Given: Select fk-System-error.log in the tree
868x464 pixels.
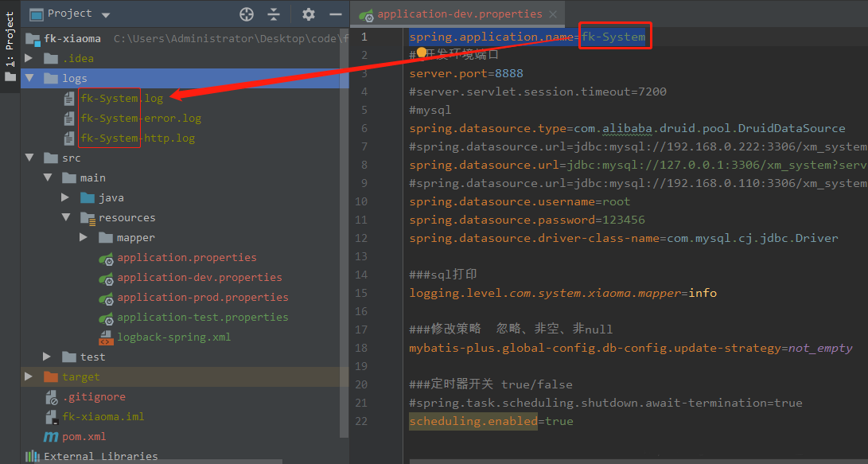Looking at the screenshot, I should point(140,118).
